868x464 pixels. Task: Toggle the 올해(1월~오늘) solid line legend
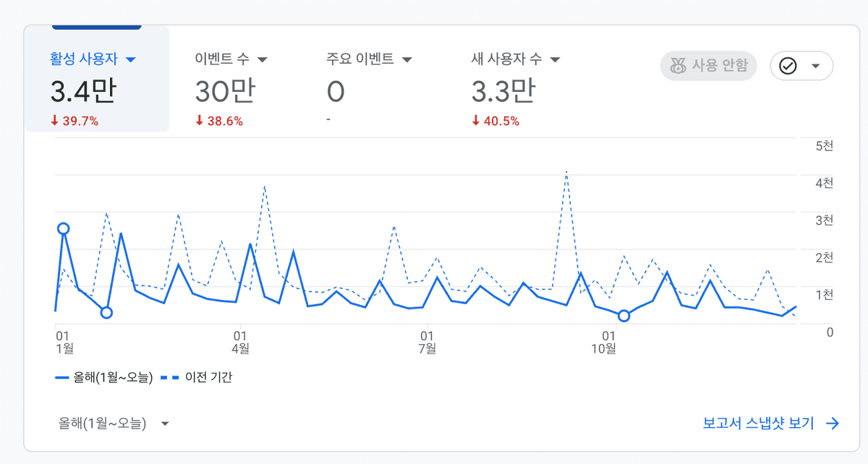pyautogui.click(x=104, y=377)
